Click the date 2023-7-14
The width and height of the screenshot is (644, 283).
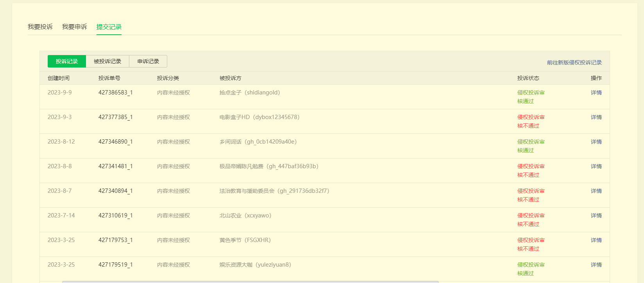point(61,215)
